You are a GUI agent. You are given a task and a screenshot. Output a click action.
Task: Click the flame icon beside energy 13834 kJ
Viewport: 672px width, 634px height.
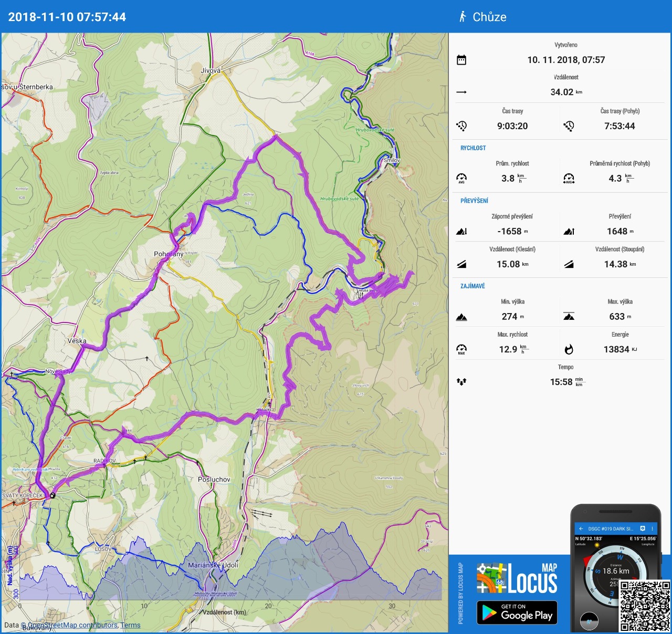569,349
